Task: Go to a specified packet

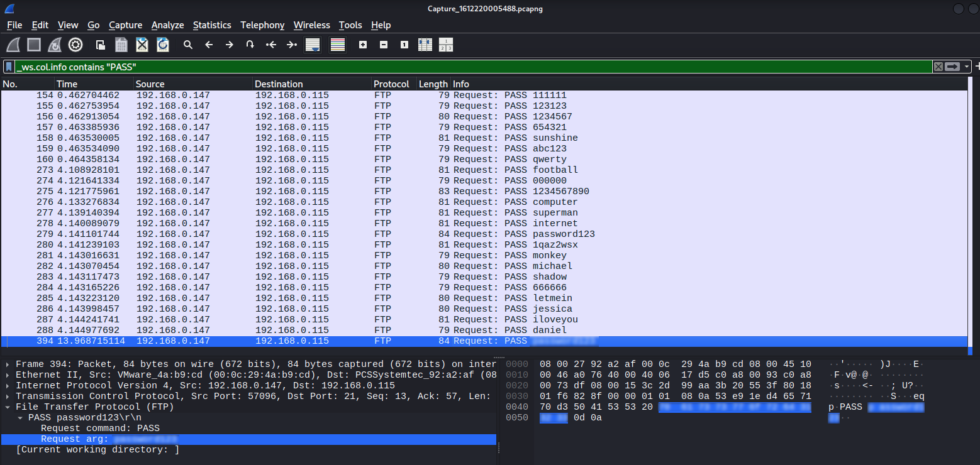Action: point(250,45)
